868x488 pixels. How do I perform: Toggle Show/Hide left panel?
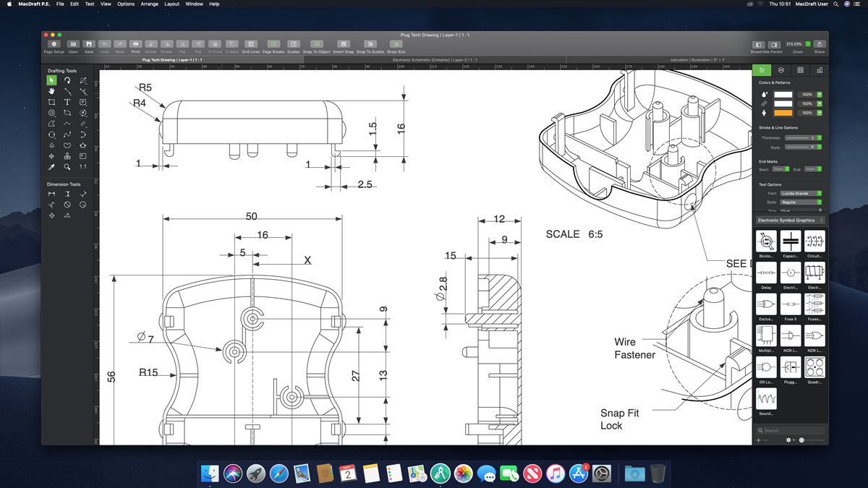pyautogui.click(x=759, y=45)
